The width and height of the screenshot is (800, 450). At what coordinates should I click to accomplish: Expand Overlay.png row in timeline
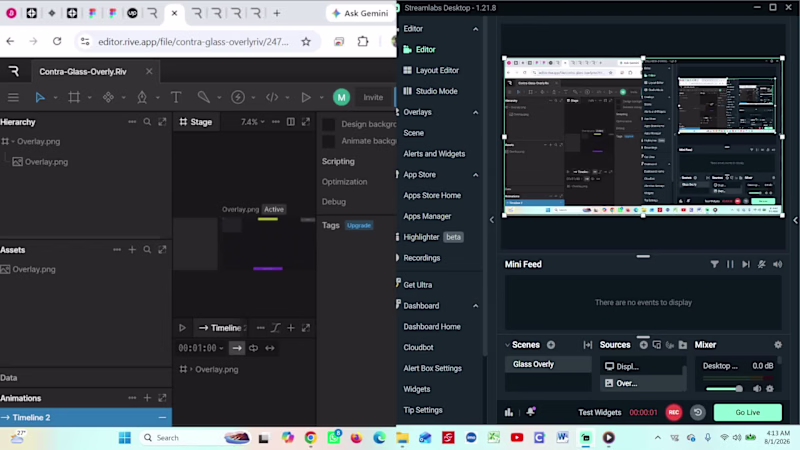(x=191, y=369)
